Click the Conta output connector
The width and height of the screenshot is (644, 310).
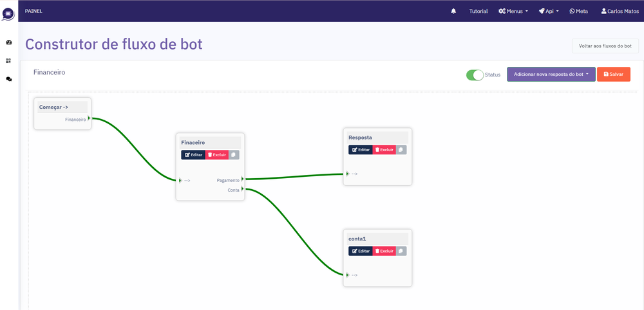click(243, 188)
